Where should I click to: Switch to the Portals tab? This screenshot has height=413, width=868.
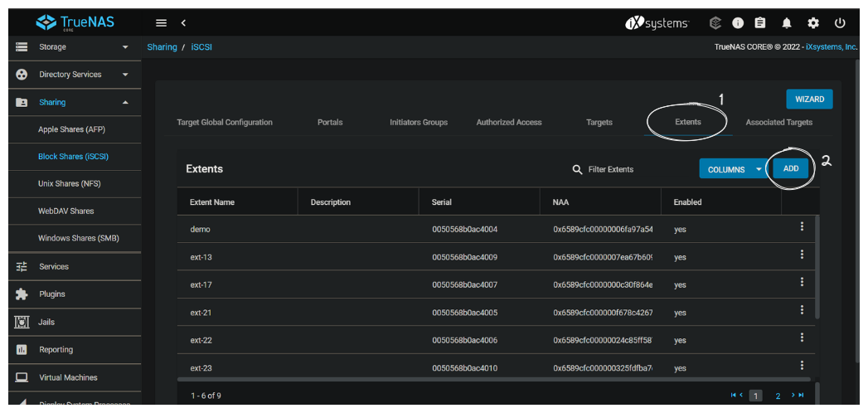[330, 123]
